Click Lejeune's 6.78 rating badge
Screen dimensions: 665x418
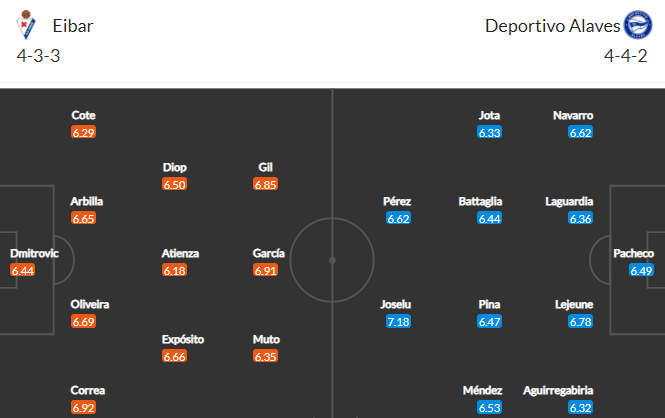(x=581, y=322)
